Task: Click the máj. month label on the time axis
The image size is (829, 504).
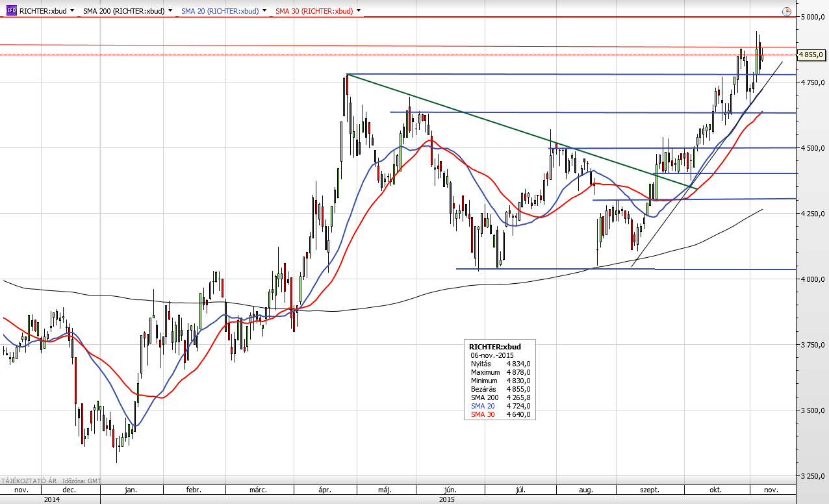Action: (x=383, y=490)
